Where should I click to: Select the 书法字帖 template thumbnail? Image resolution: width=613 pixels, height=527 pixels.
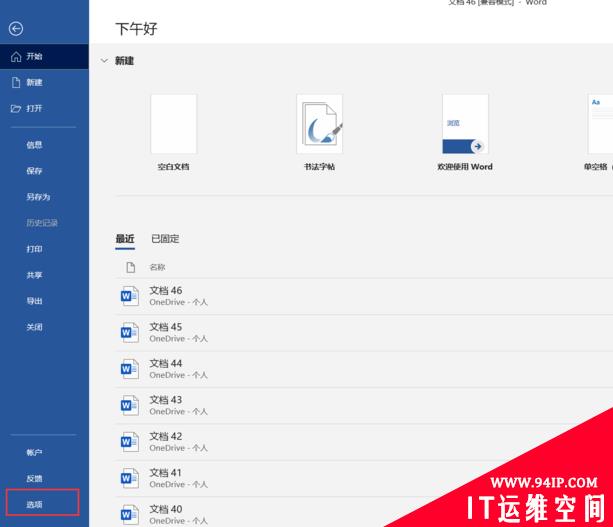click(x=319, y=124)
